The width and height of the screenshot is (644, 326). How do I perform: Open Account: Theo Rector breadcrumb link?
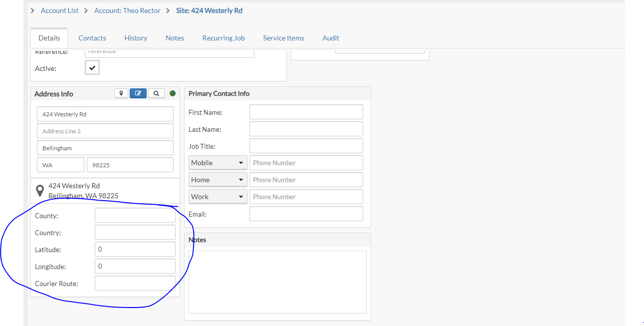point(127,10)
